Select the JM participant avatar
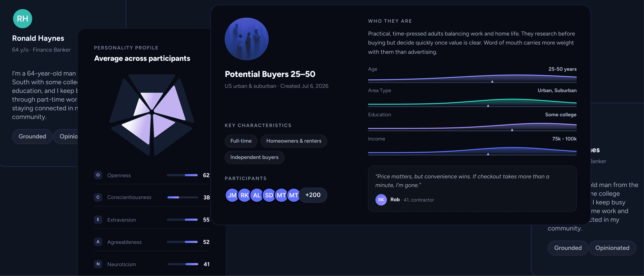The height and width of the screenshot is (276, 644). pos(232,195)
